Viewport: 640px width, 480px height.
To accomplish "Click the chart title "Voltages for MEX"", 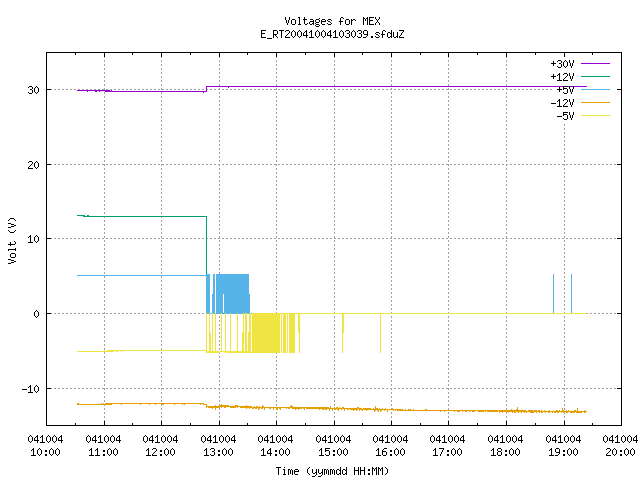I will pyautogui.click(x=332, y=21).
